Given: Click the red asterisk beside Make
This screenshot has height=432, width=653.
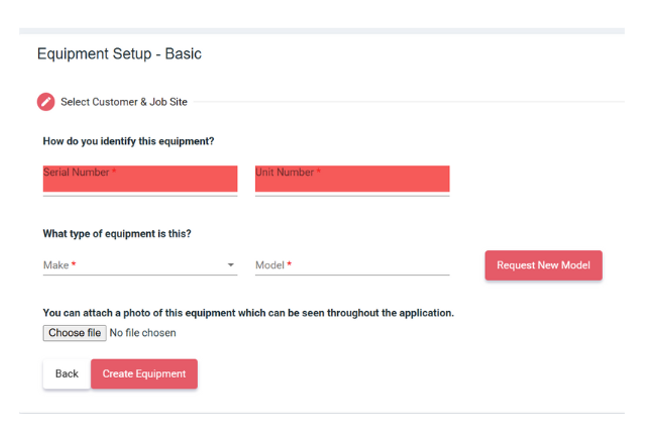Looking at the screenshot, I should click(x=74, y=266).
